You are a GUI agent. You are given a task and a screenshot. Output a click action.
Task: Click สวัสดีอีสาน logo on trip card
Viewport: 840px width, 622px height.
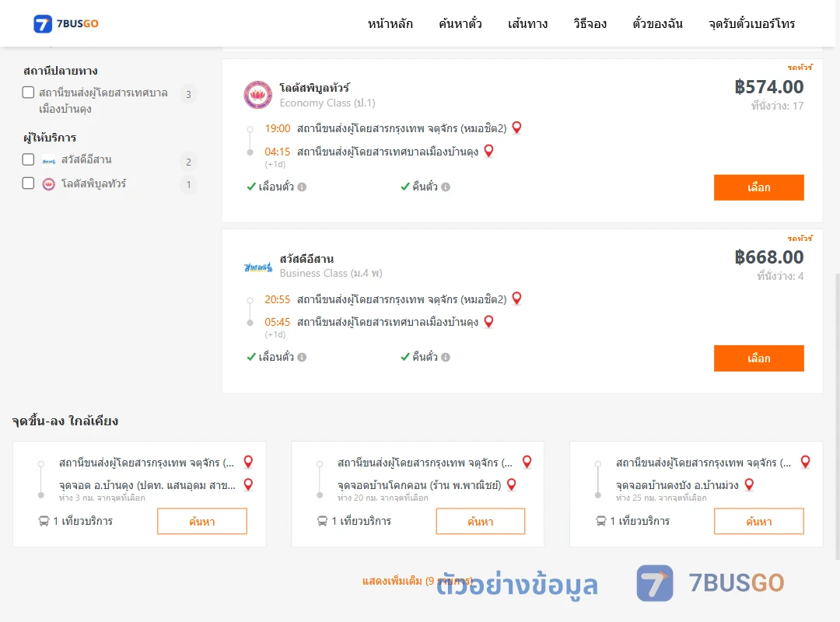point(258,266)
